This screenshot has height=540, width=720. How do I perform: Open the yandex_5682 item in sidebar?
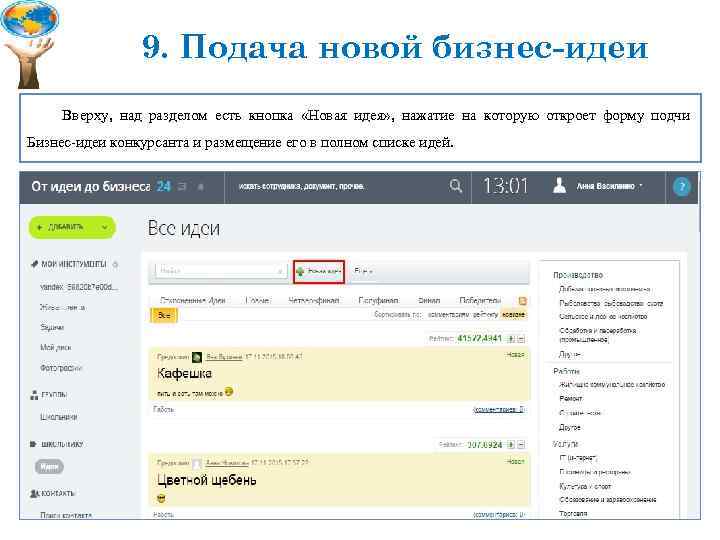point(79,287)
